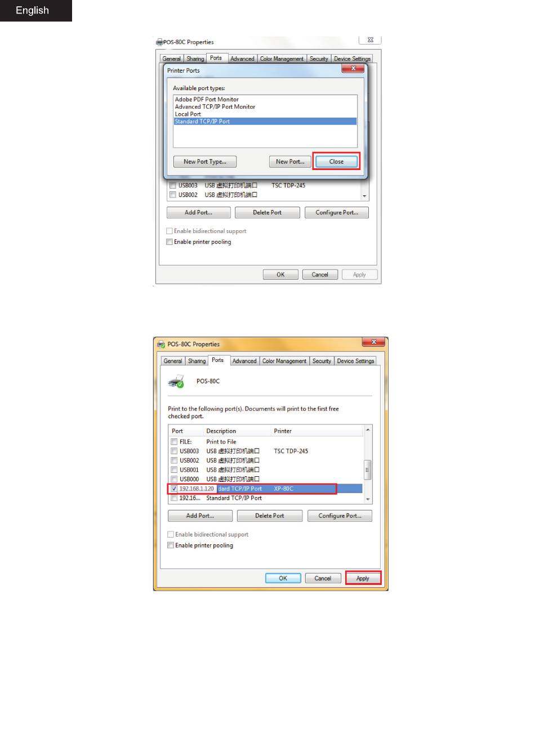The height and width of the screenshot is (756, 535).
Task: Click the New Port Type... button
Action: 205,162
